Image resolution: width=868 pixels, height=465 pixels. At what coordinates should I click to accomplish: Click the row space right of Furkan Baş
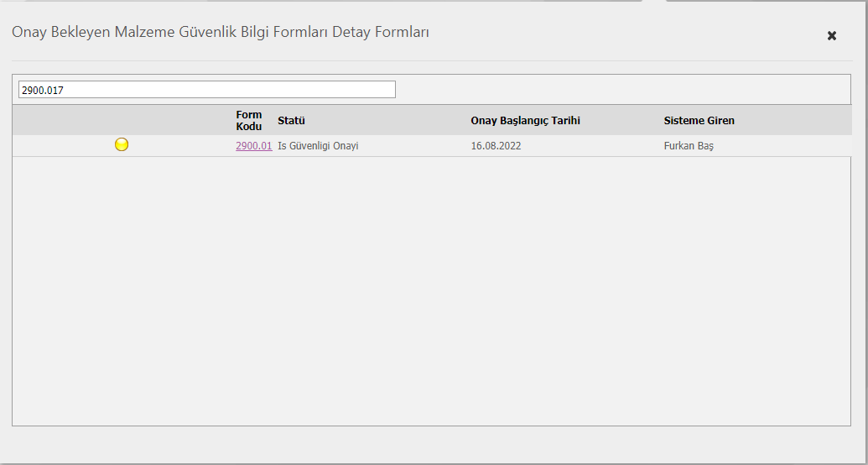point(780,146)
